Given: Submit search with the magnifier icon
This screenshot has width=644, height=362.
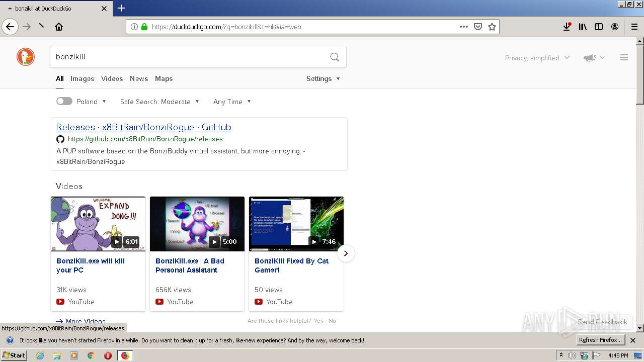Looking at the screenshot, I should click(335, 57).
